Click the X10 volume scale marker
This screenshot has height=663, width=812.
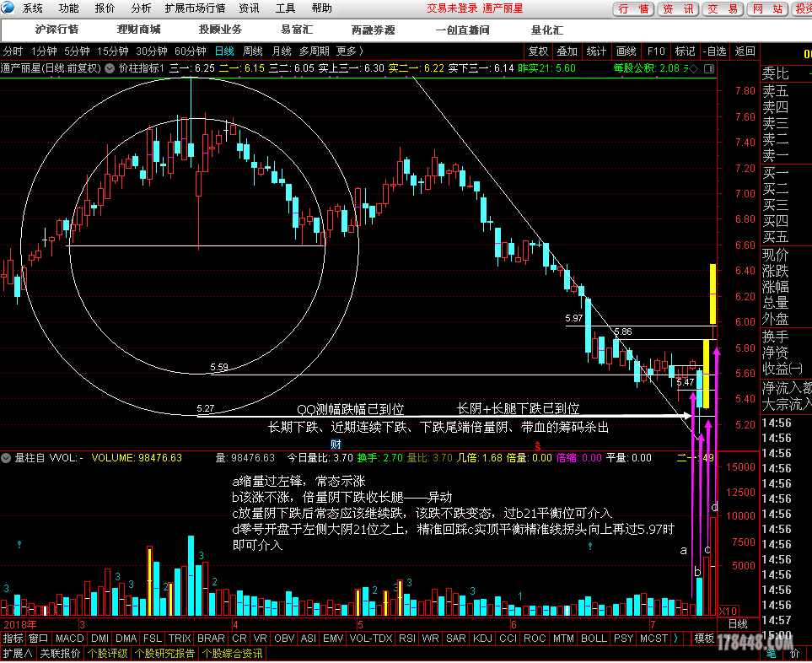pyautogui.click(x=729, y=611)
